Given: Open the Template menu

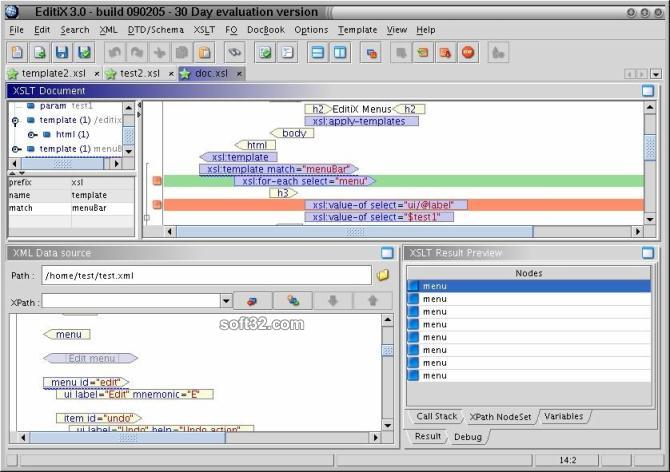Looking at the screenshot, I should point(358,30).
